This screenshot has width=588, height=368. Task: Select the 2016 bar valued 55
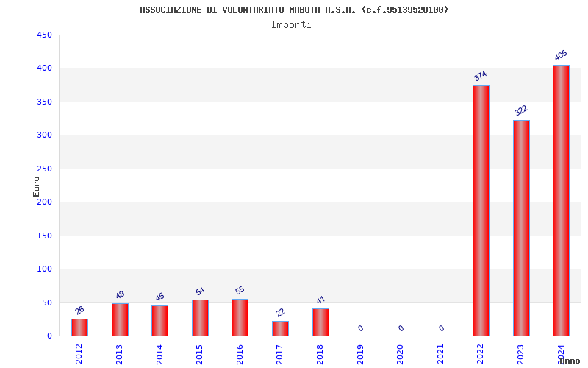(240, 317)
